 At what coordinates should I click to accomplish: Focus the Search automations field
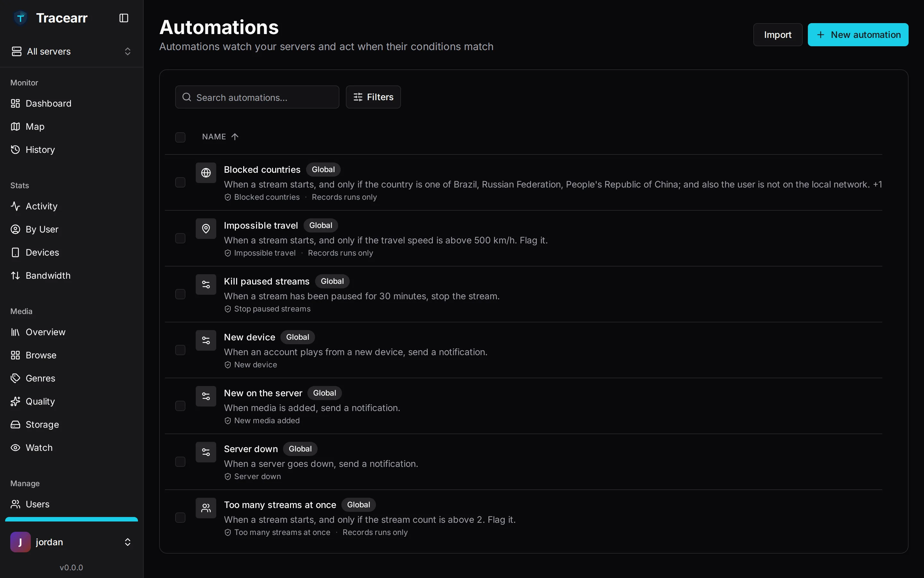(x=257, y=97)
